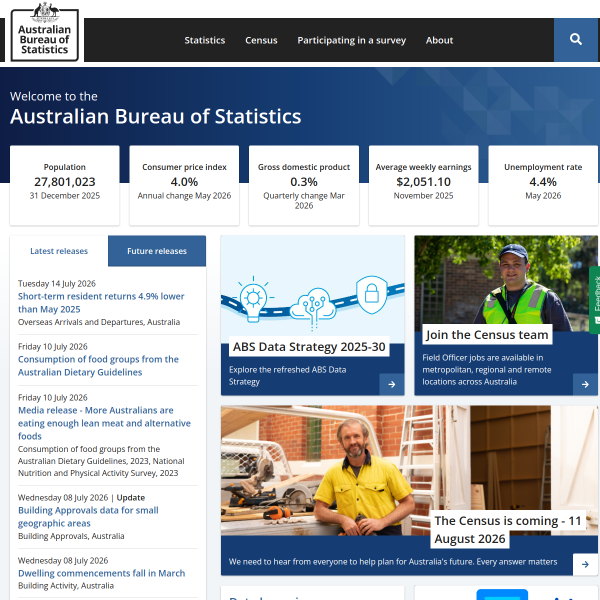The height and width of the screenshot is (600, 600).
Task: Click the '4.4%' unemployment value
Action: (x=543, y=182)
